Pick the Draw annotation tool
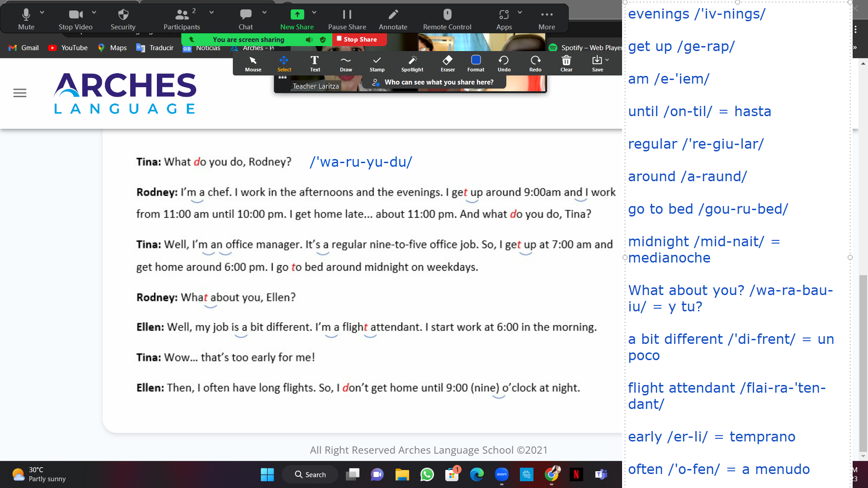Viewport: 868px width, 488px height. coord(346,64)
